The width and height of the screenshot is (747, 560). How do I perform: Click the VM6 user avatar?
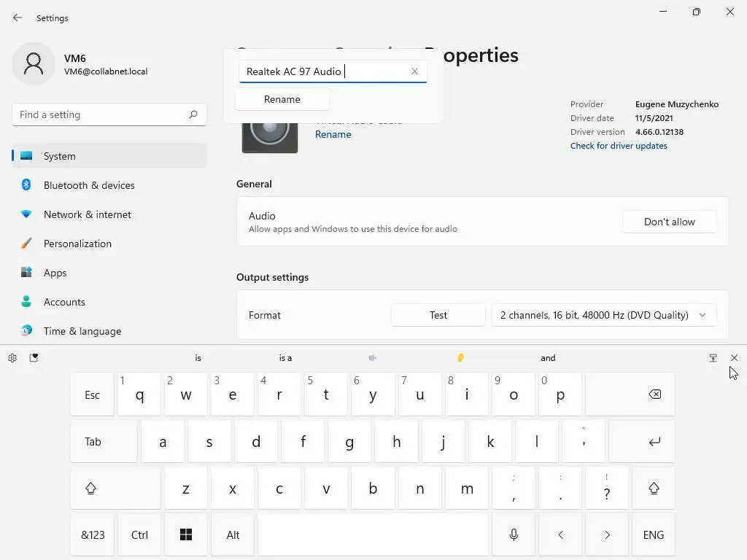34,63
